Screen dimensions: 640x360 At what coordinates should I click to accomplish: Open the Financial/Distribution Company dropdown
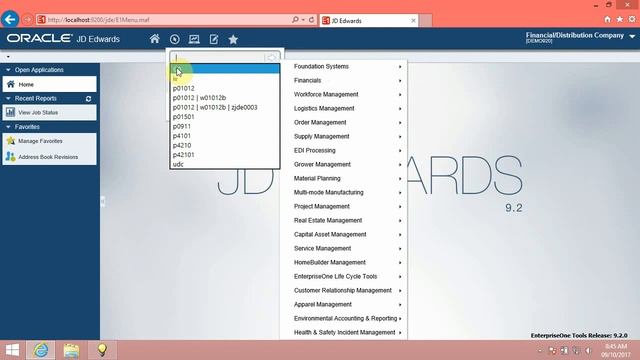pos(632,37)
